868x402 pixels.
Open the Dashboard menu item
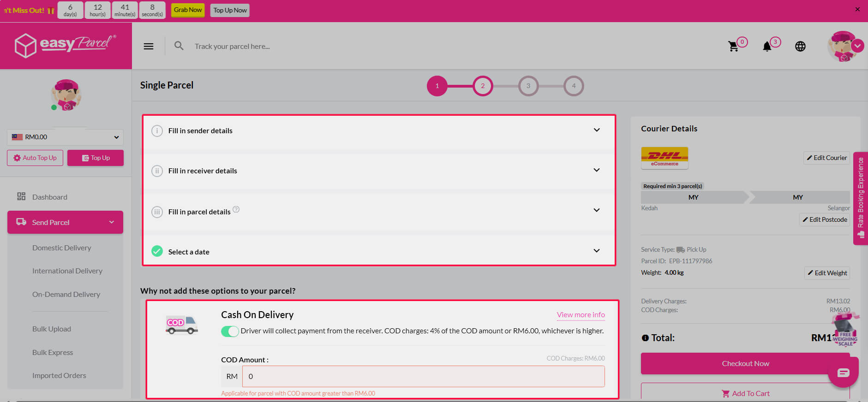click(50, 197)
